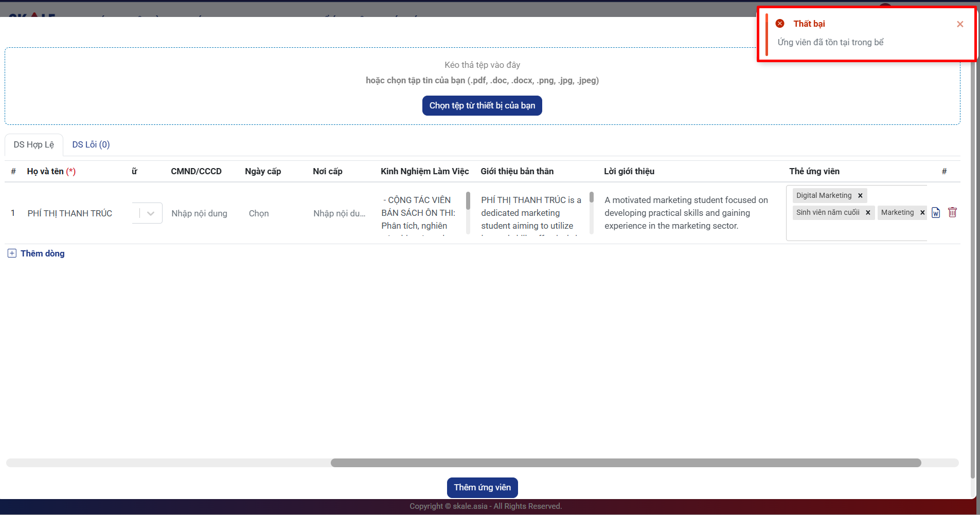The image size is (980, 515).
Task: Click the Thêm dòng link
Action: [42, 253]
